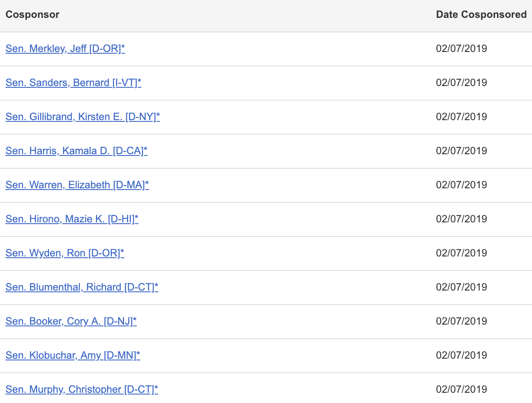Open Sen. Harris, Kamala D. link
532x403 pixels.
click(76, 151)
